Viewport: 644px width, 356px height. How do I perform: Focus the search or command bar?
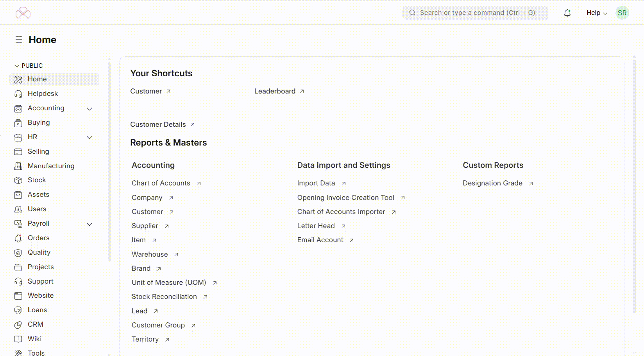tap(476, 13)
